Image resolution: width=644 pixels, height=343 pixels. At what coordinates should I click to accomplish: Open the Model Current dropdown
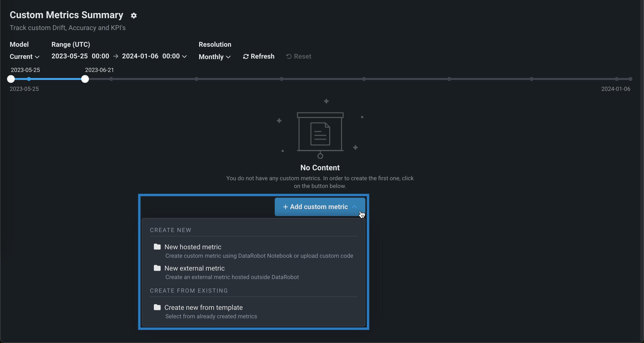pos(24,57)
